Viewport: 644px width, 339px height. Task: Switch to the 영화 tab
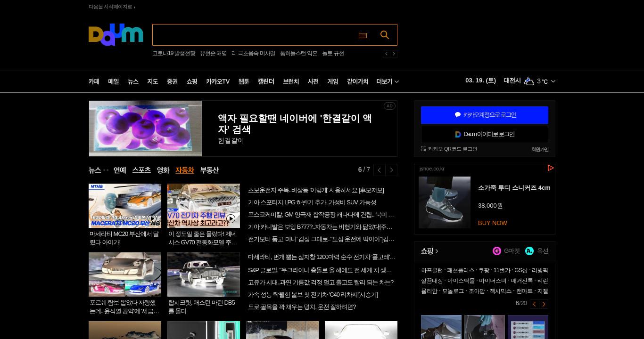point(163,170)
